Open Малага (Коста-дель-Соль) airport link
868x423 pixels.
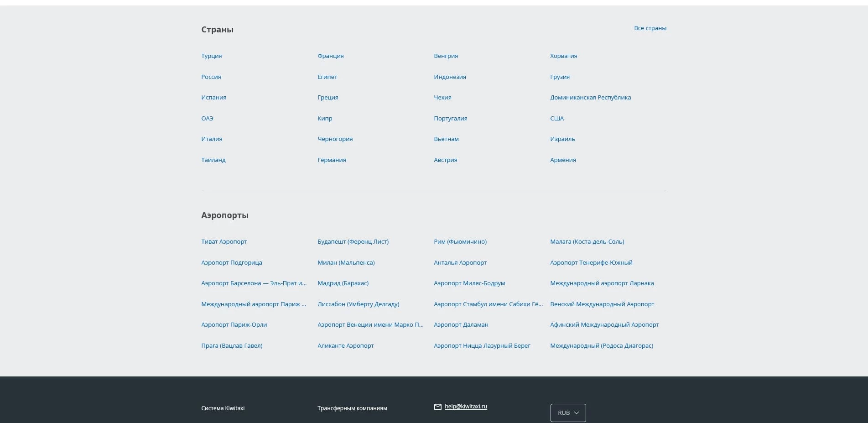[587, 242]
